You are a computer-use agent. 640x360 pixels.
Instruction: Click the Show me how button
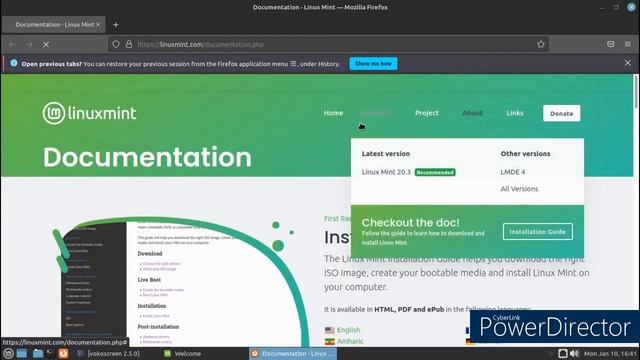coord(373,64)
